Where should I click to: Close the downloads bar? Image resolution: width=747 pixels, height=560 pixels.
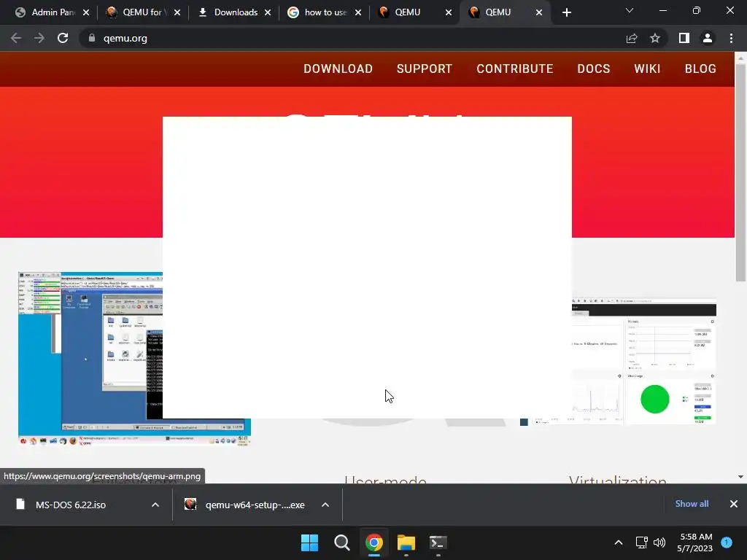pyautogui.click(x=734, y=504)
